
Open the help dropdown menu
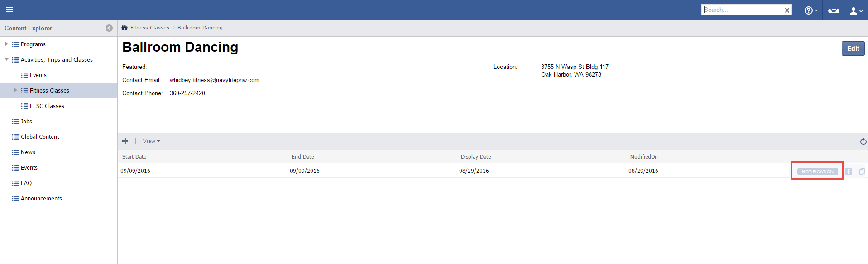click(x=810, y=10)
